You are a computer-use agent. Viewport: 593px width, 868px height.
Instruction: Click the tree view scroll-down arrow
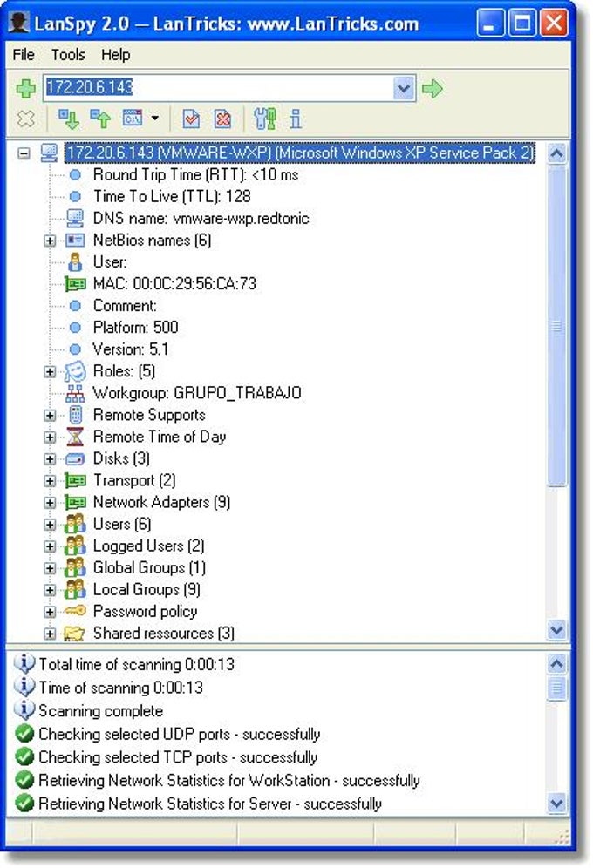click(x=556, y=629)
